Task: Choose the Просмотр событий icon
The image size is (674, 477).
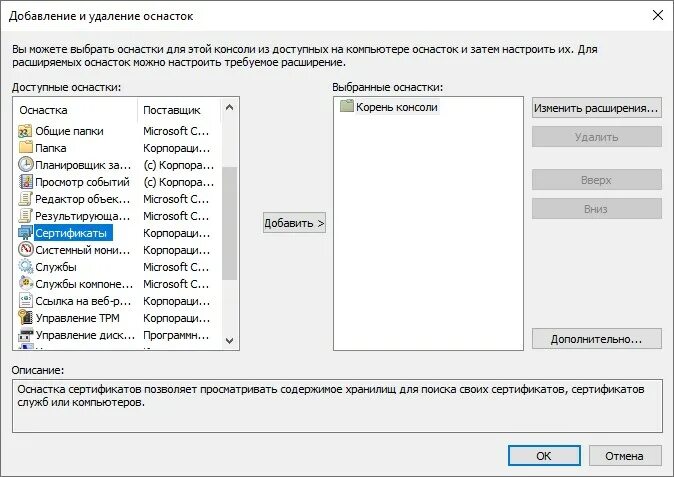Action: point(25,182)
